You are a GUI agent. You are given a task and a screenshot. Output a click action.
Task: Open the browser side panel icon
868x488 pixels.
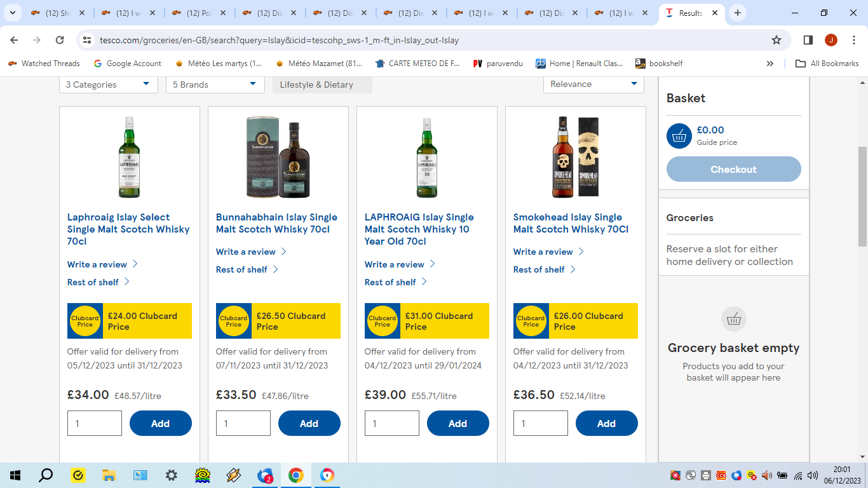click(x=808, y=40)
